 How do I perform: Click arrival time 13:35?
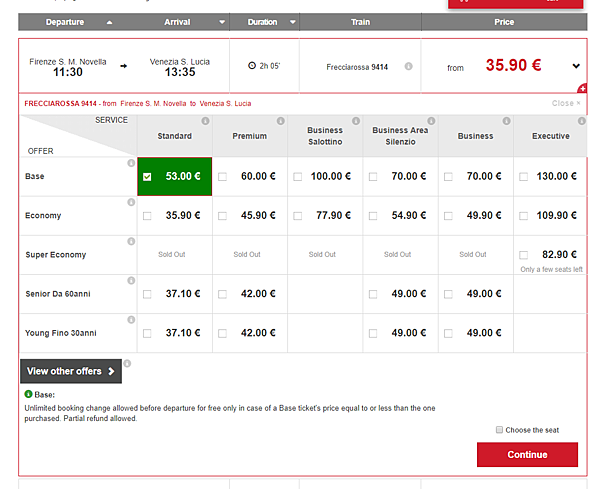tap(180, 72)
